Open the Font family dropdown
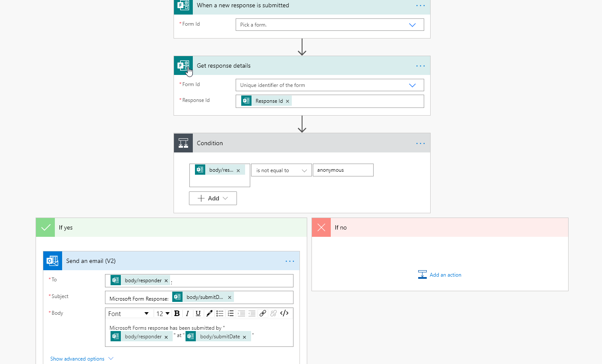Screen dimensions: 602x364 pyautogui.click(x=129, y=313)
